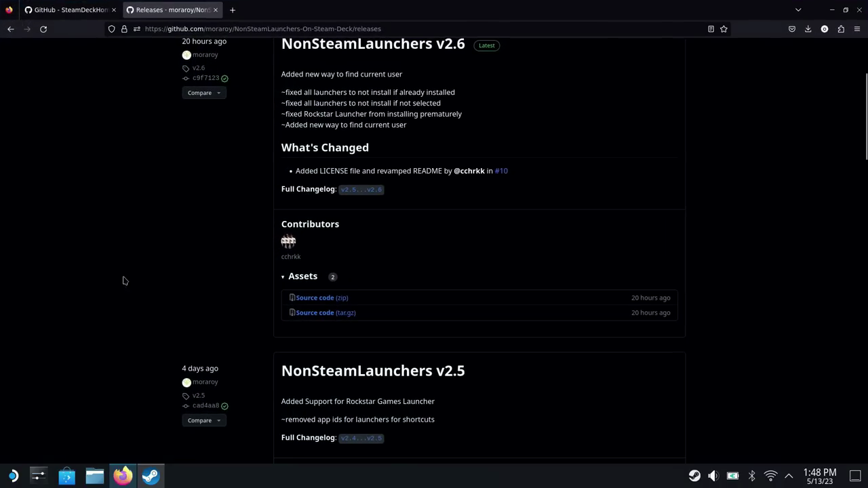The width and height of the screenshot is (868, 488).
Task: Open commit cad4aa8 link
Action: point(205,405)
